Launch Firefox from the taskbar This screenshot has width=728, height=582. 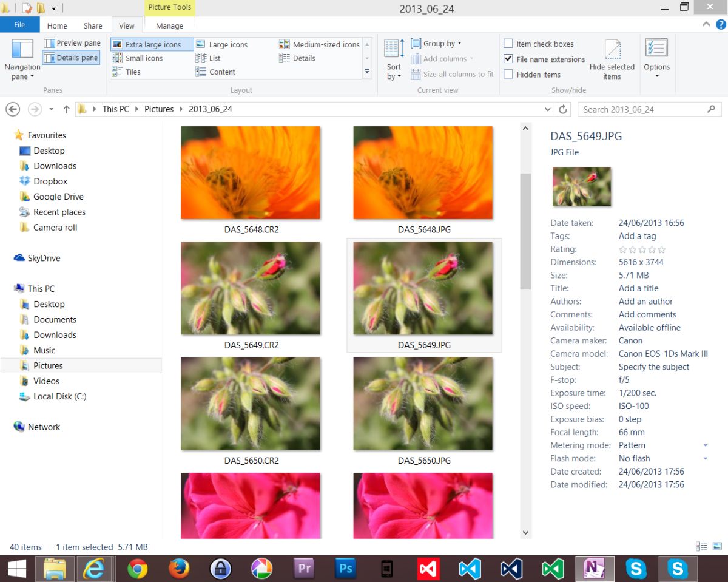179,569
